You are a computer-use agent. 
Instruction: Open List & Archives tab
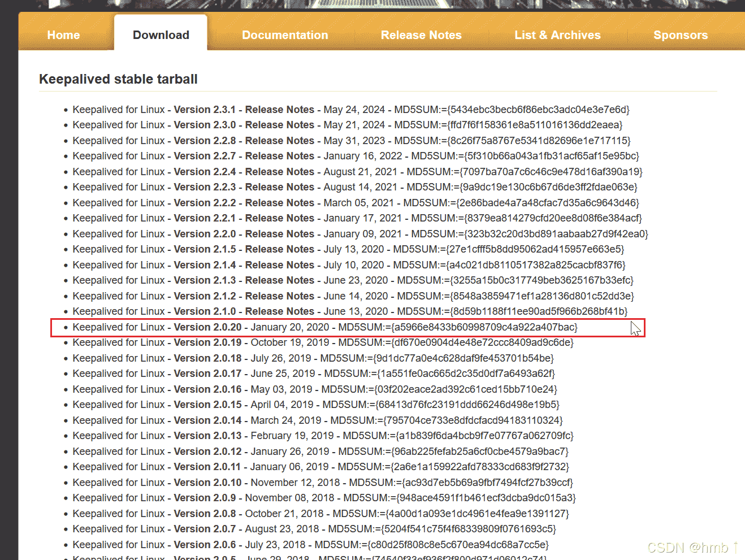(557, 35)
